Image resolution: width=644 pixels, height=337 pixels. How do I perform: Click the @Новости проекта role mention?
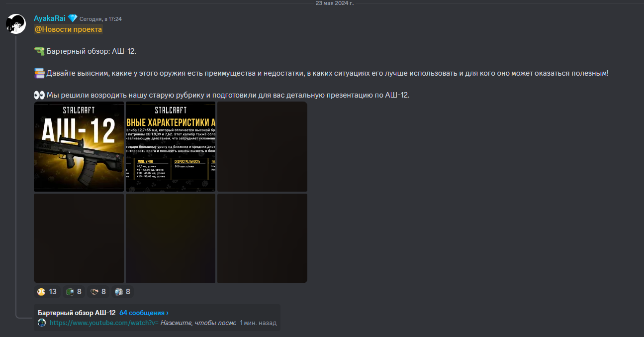[x=68, y=29]
